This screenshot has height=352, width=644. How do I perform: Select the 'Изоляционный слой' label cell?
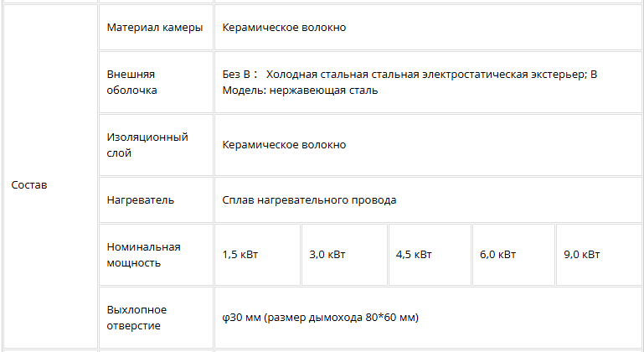pos(156,145)
